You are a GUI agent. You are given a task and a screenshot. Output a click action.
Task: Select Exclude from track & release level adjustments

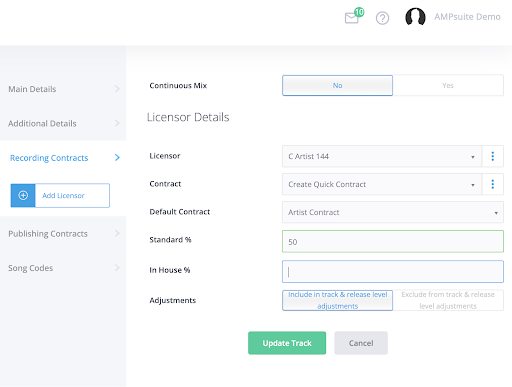click(x=448, y=300)
